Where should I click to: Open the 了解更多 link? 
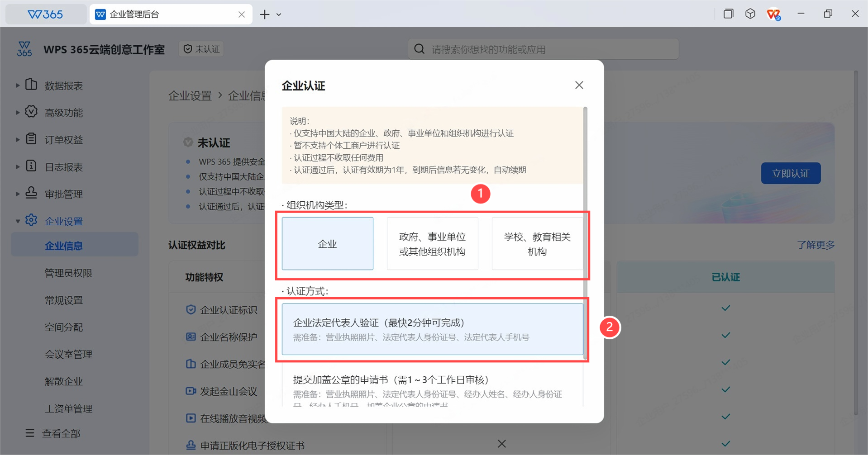(816, 245)
